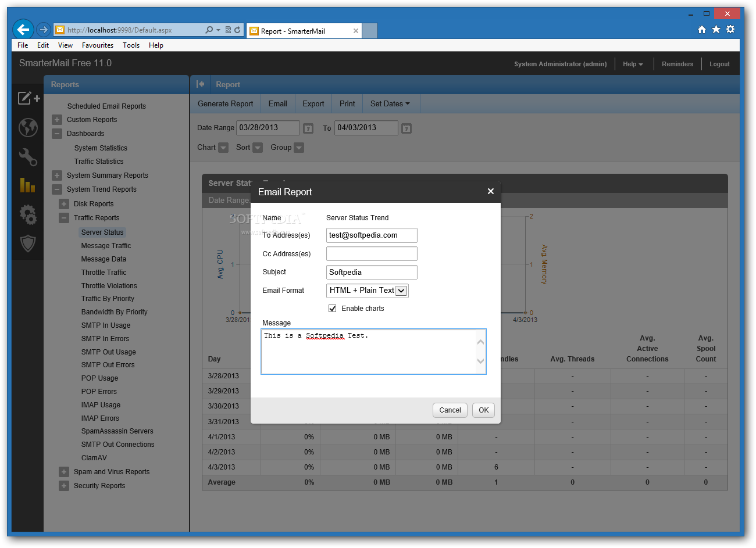The height and width of the screenshot is (548, 756).
Task: Select Message Traffic report
Action: pos(106,246)
